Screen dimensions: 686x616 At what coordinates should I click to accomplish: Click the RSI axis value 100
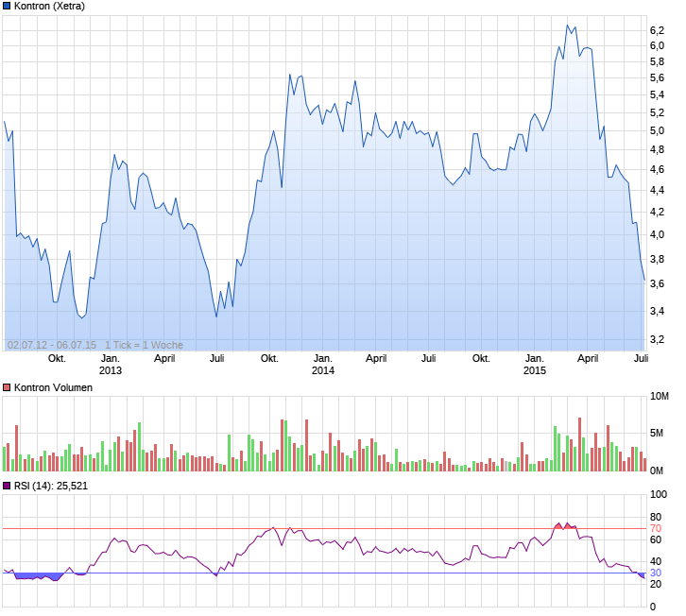point(659,494)
